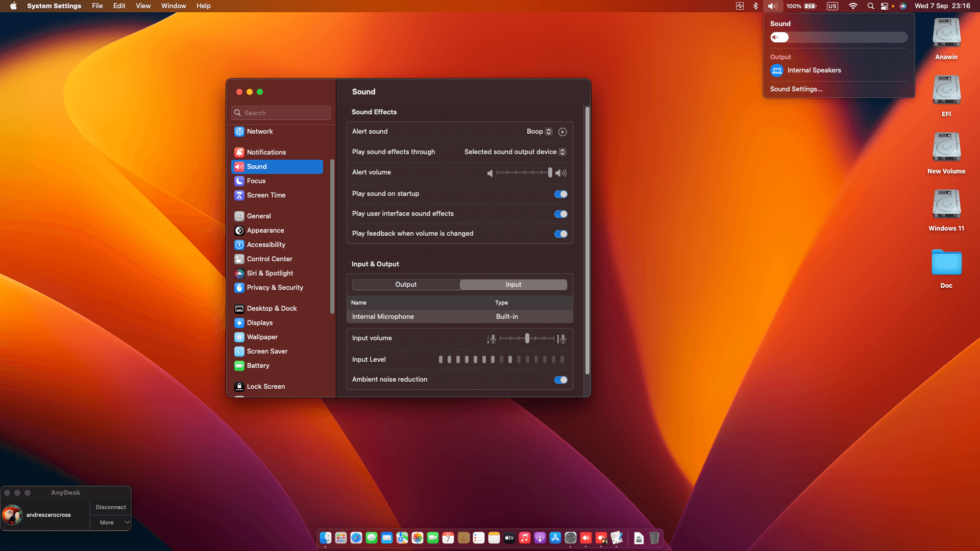Switch to the Input tab

click(x=513, y=285)
